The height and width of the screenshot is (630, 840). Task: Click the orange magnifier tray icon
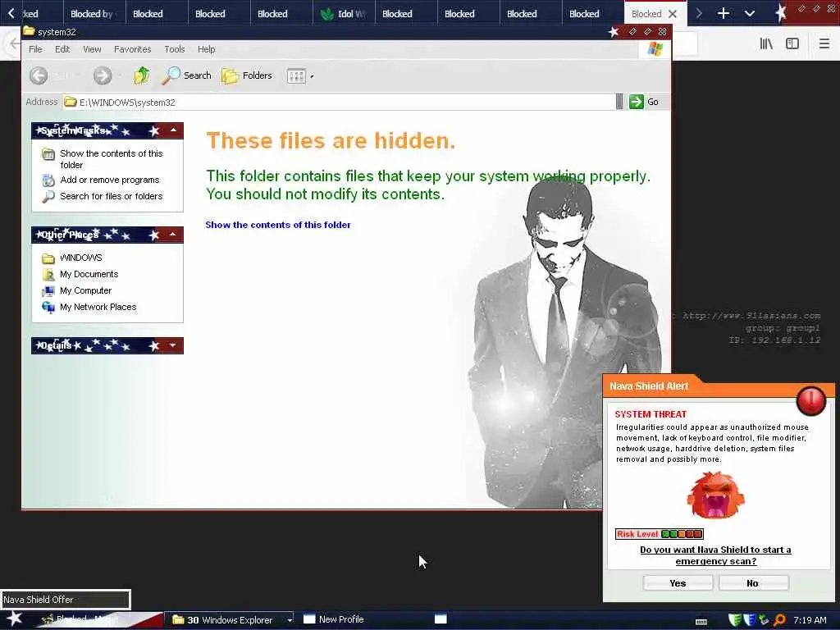(x=779, y=620)
